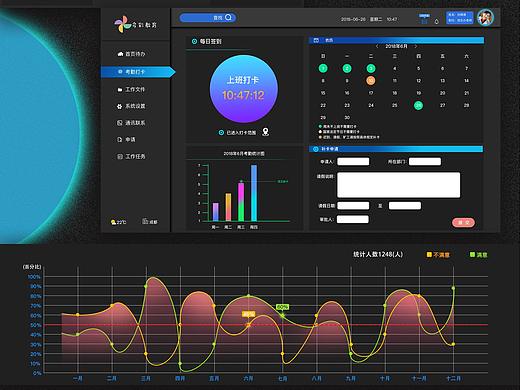520x390 pixels.
Task: Click the 周二 orange bar in the chart
Action: pos(228,207)
